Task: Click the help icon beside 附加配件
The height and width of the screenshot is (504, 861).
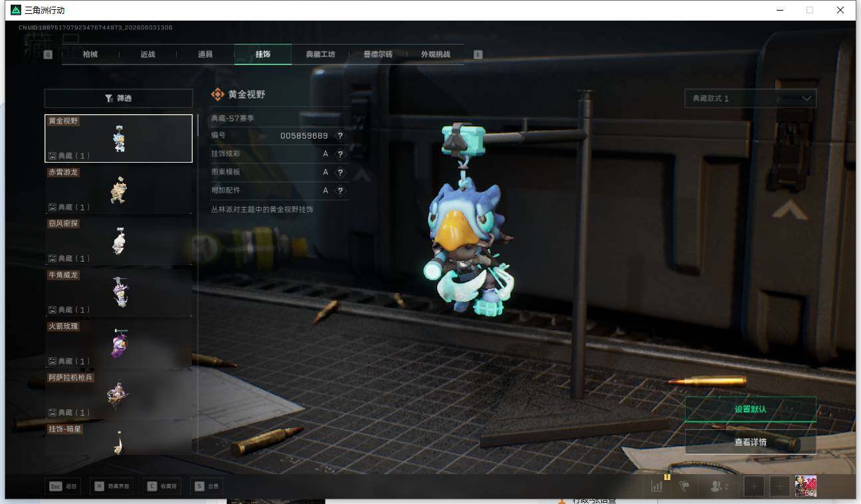Action: [340, 191]
